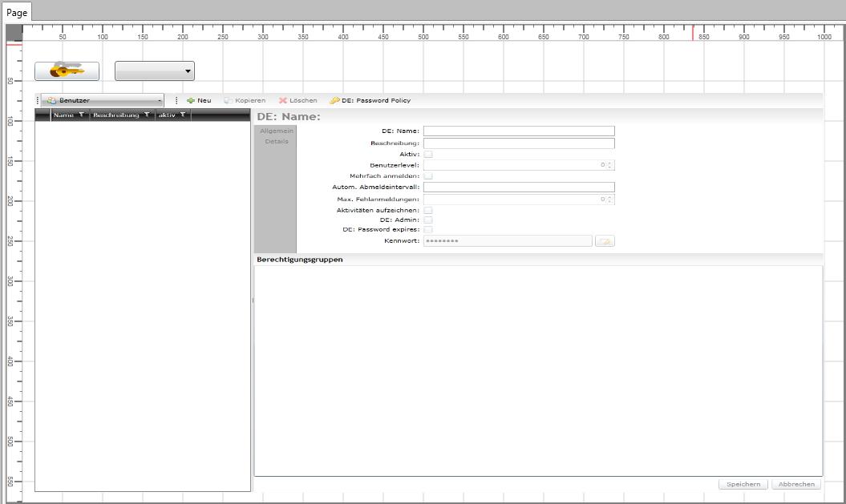Open the empty dropdown next to keys button
Image resolution: width=846 pixels, height=504 pixels.
[x=155, y=71]
